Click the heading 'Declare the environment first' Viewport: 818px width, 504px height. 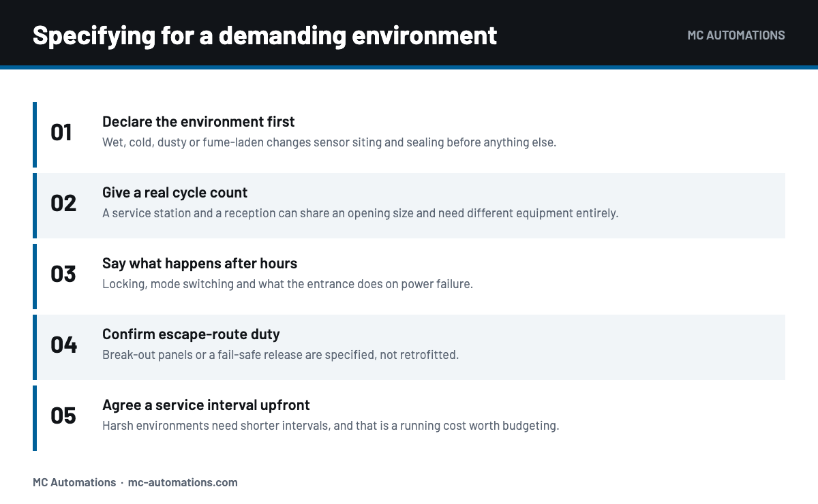198,121
